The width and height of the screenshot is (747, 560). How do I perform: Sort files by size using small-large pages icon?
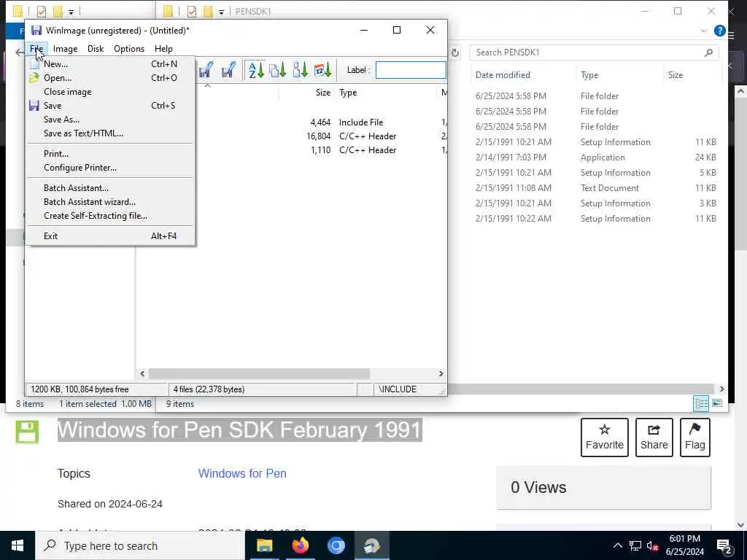(300, 70)
